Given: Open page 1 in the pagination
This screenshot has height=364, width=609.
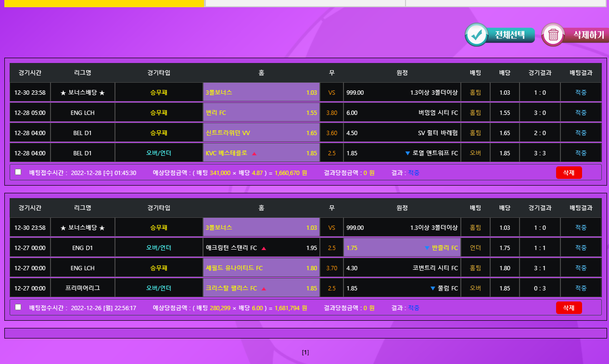Looking at the screenshot, I should pyautogui.click(x=305, y=352).
